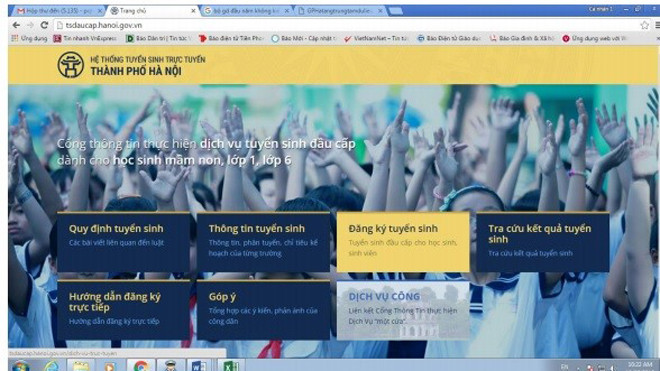Open the Báo Gia đình & Xã hội bookmark
Screen dimensions: 660x371
click(x=522, y=38)
